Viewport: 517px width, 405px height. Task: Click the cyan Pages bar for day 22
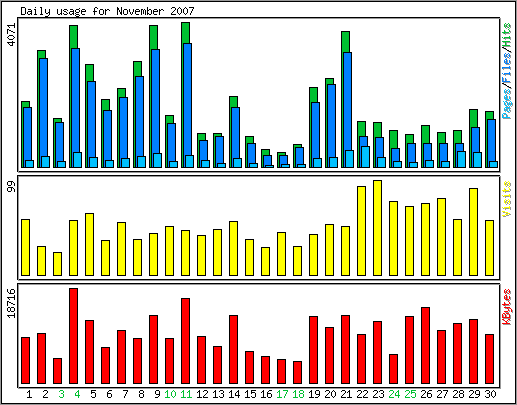(x=365, y=157)
